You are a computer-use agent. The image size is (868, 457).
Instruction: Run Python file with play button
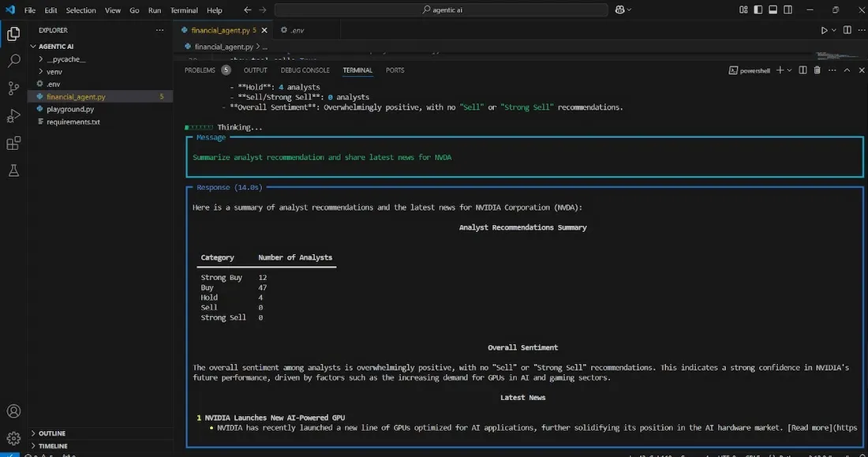coord(824,30)
